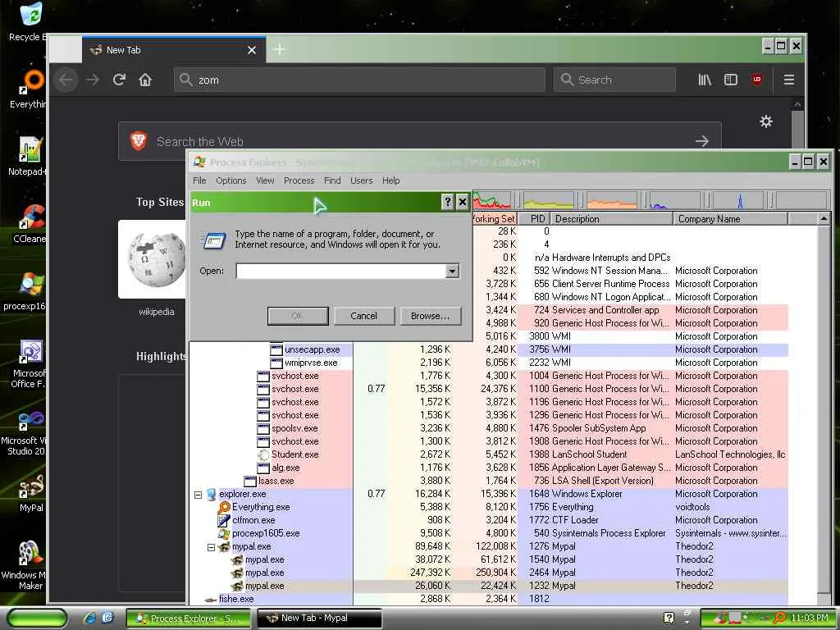Open the Notepad++ desktop shortcut
The height and width of the screenshot is (630, 840).
30,156
